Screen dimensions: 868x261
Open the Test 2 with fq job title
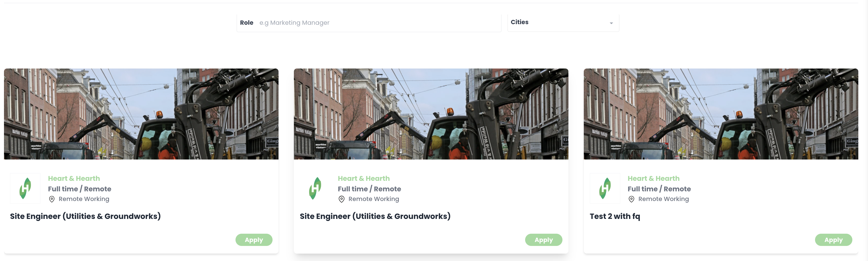pyautogui.click(x=615, y=216)
